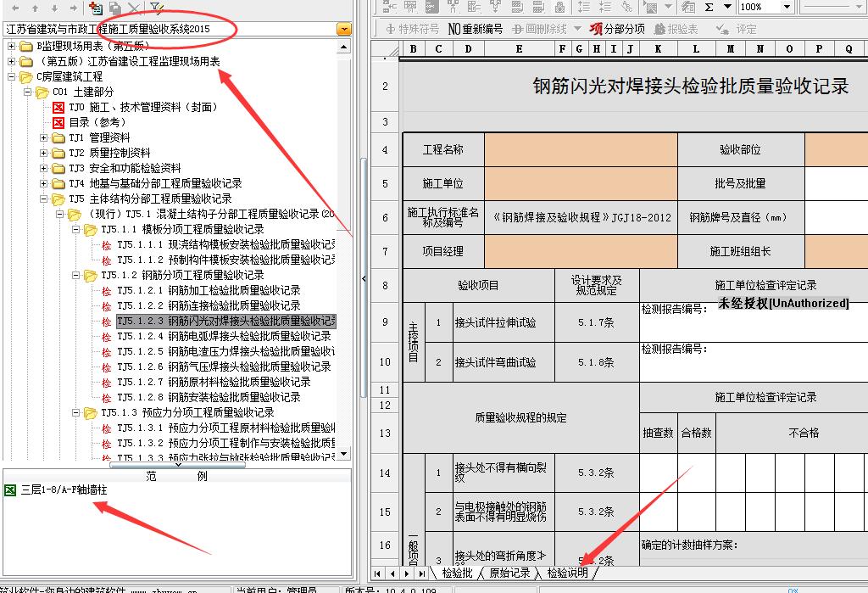This screenshot has width=868, height=593.
Task: Click the 分部分项 toolbar button
Action: click(x=617, y=29)
